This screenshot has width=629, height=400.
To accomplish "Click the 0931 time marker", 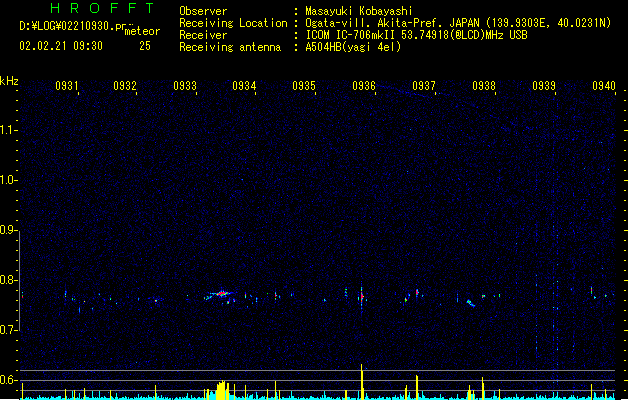I will coord(67,85).
